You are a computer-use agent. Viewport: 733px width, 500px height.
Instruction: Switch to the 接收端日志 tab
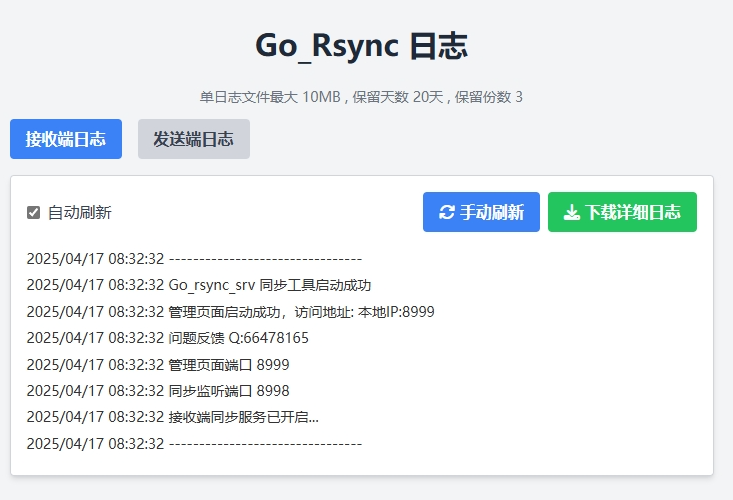click(65, 139)
